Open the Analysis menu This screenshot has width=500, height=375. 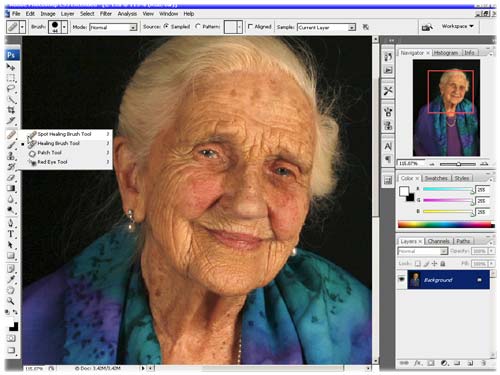[127, 14]
